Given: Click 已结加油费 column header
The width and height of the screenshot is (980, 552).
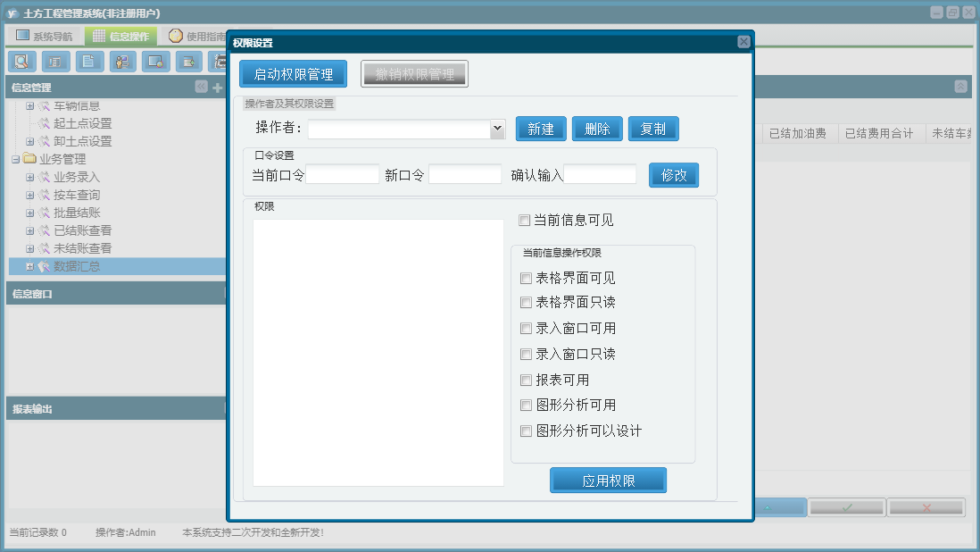Looking at the screenshot, I should coord(799,133).
